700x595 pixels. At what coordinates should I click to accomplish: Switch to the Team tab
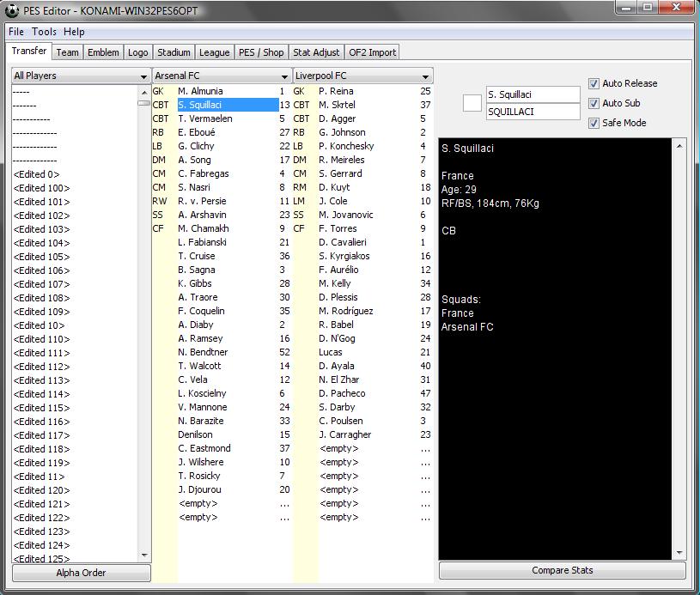67,52
